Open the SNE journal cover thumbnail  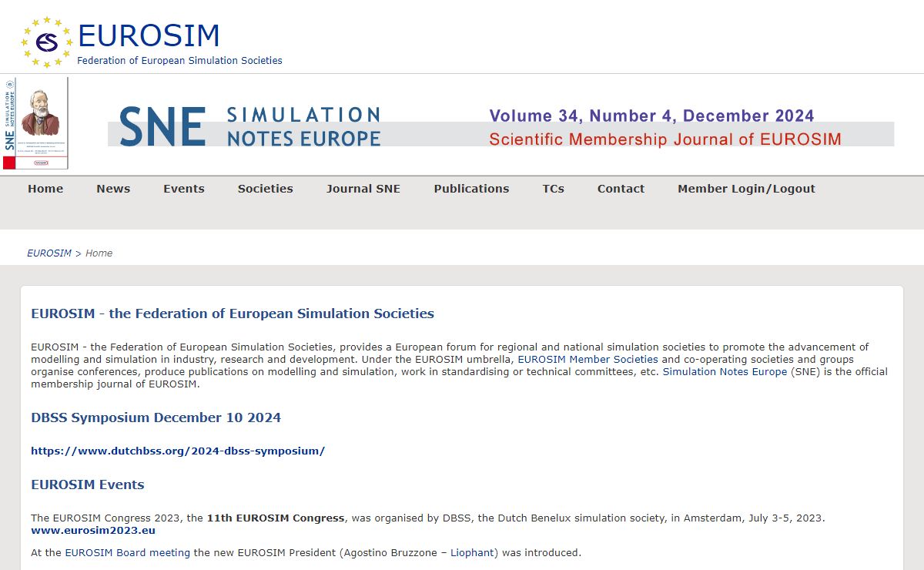point(35,123)
